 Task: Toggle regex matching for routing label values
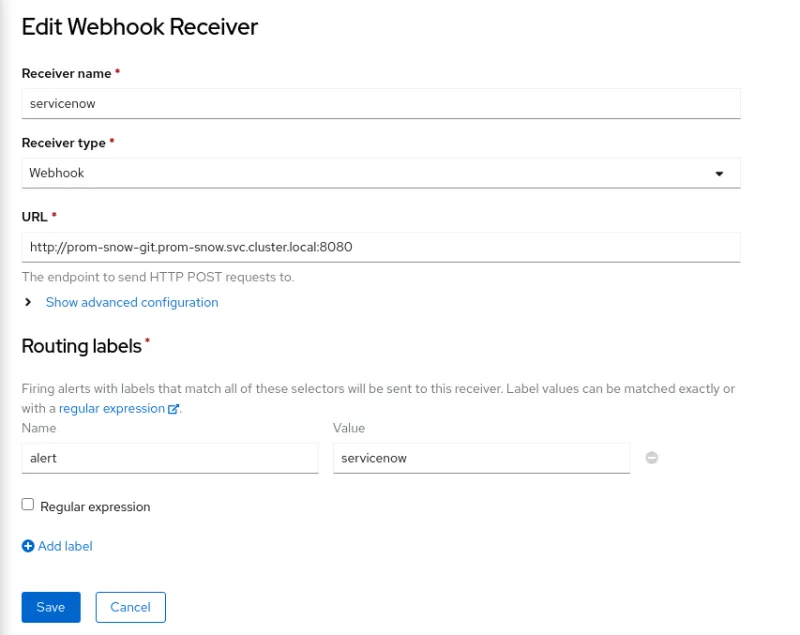point(26,505)
